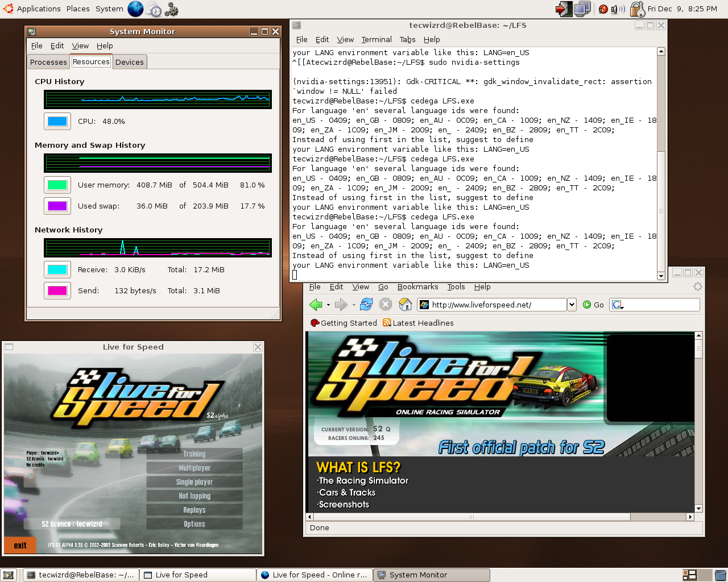The width and height of the screenshot is (728, 582).
Task: Change the Send magenta color swatch
Action: pos(57,290)
